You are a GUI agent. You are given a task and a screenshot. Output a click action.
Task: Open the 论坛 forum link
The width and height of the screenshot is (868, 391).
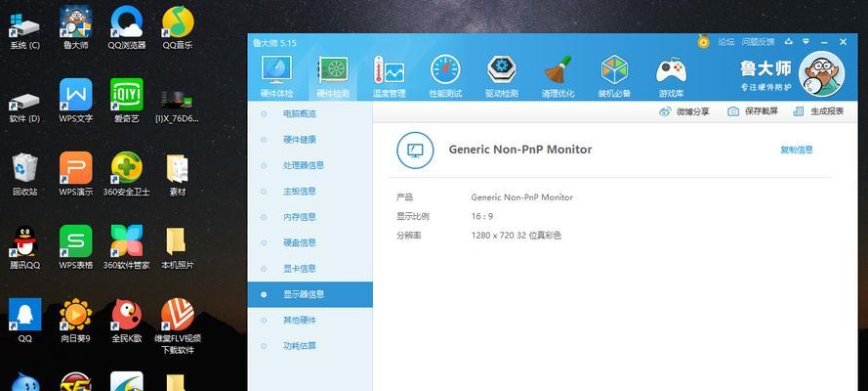(725, 41)
